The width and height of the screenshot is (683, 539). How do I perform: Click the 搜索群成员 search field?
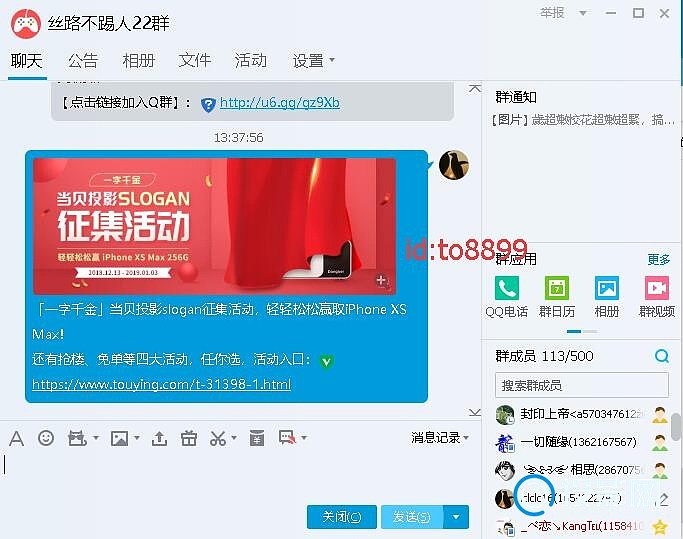point(582,385)
